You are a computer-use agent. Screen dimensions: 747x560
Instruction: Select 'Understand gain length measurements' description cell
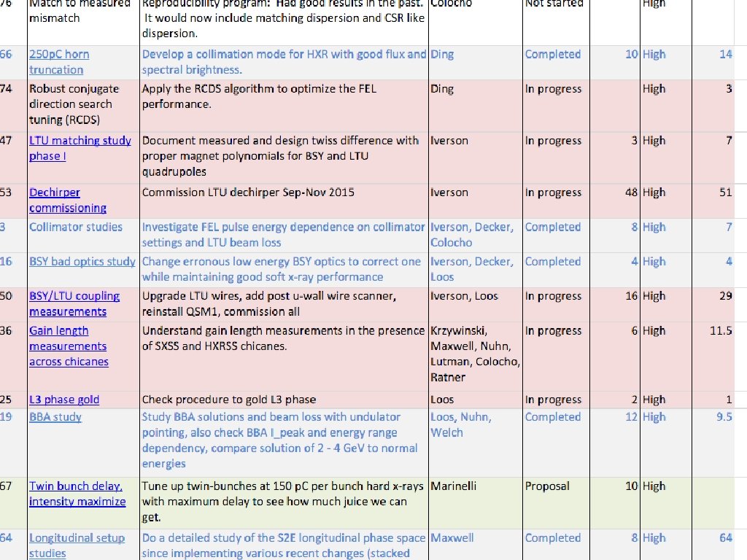[284, 356]
